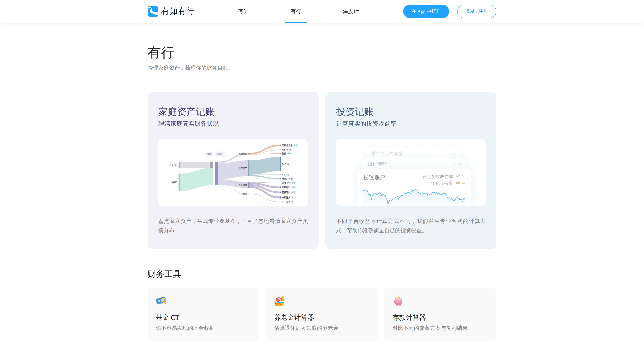The width and height of the screenshot is (644, 362).
Task: Click the 年化收益率 label
Action: pyautogui.click(x=442, y=183)
